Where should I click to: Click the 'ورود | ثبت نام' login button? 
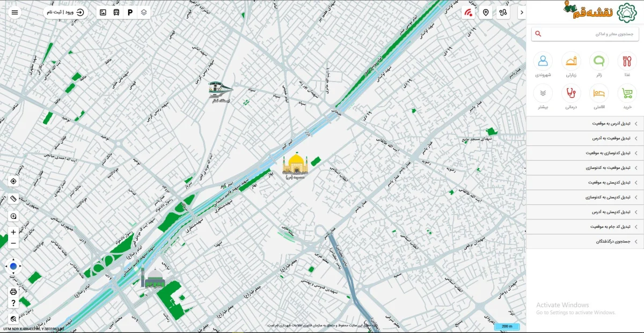[x=65, y=12]
